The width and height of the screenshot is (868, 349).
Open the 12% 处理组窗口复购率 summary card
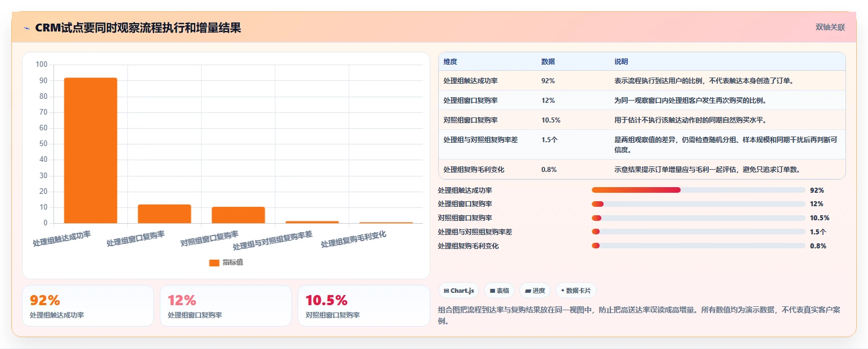click(226, 306)
